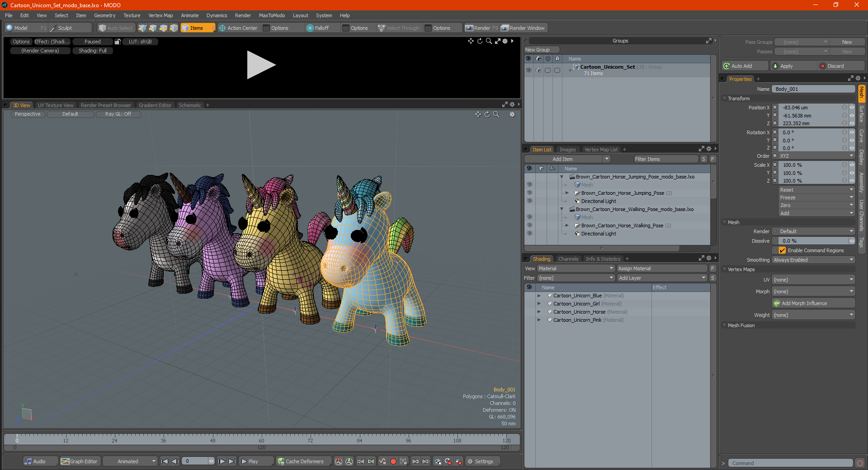This screenshot has height=470, width=868.
Task: Click Add Morph Influence button
Action: tap(813, 303)
